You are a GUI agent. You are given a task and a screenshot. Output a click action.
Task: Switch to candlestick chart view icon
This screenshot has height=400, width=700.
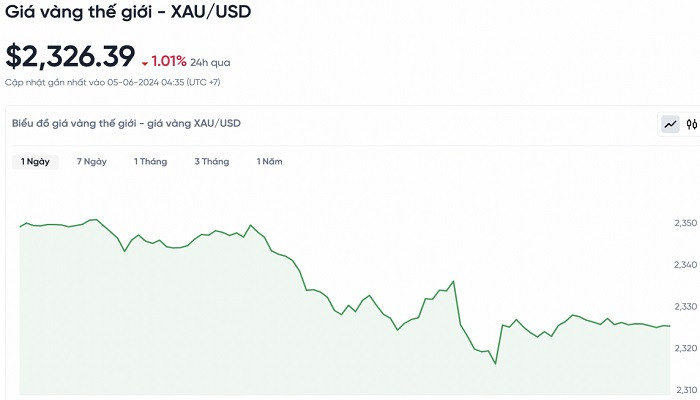point(690,125)
